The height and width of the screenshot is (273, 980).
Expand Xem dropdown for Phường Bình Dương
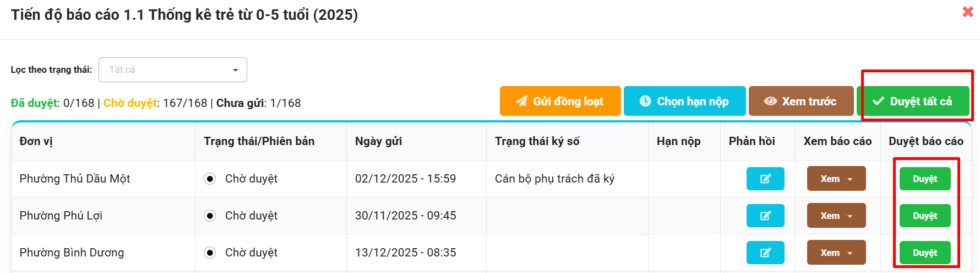[x=850, y=253]
